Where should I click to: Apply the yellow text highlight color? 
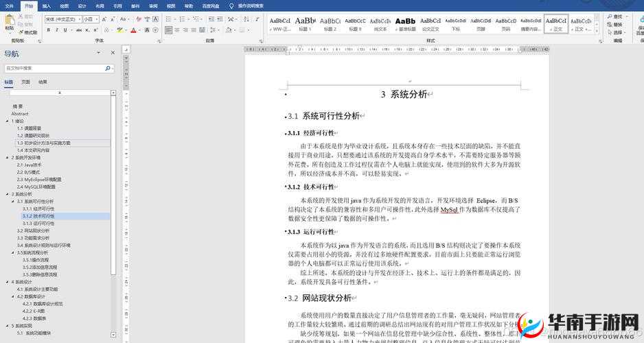[119, 30]
